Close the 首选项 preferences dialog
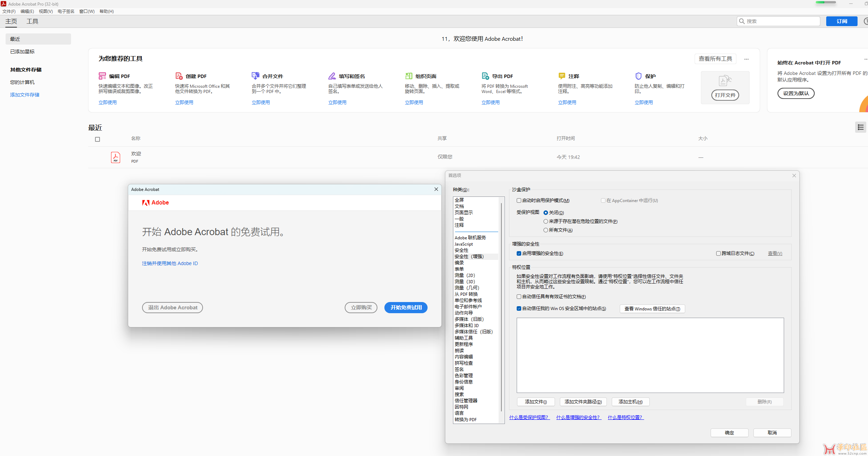 [794, 176]
